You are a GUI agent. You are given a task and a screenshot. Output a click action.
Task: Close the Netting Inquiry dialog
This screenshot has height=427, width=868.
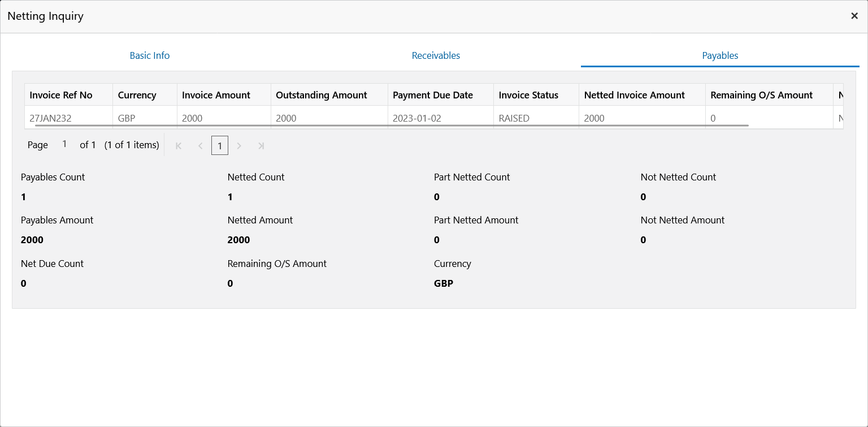(854, 16)
